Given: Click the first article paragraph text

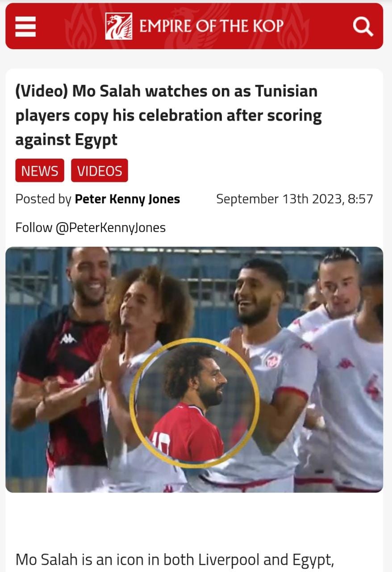Looking at the screenshot, I should [175, 559].
